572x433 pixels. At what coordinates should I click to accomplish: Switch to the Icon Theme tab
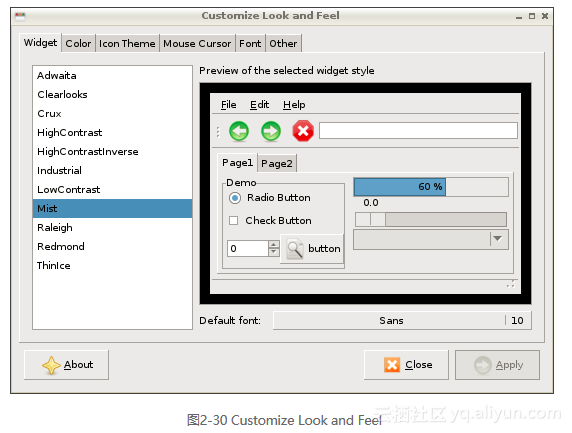127,43
